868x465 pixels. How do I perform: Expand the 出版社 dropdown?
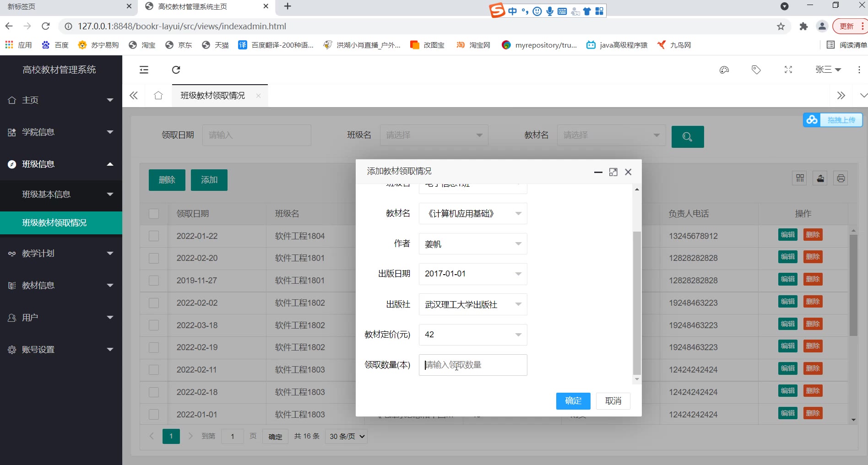point(472,304)
